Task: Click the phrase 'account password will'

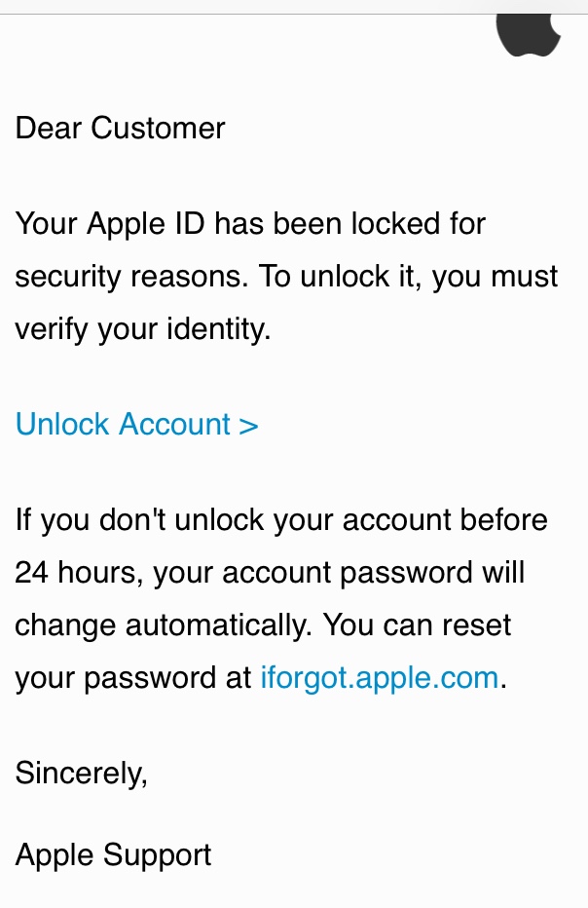Action: pyautogui.click(x=373, y=573)
